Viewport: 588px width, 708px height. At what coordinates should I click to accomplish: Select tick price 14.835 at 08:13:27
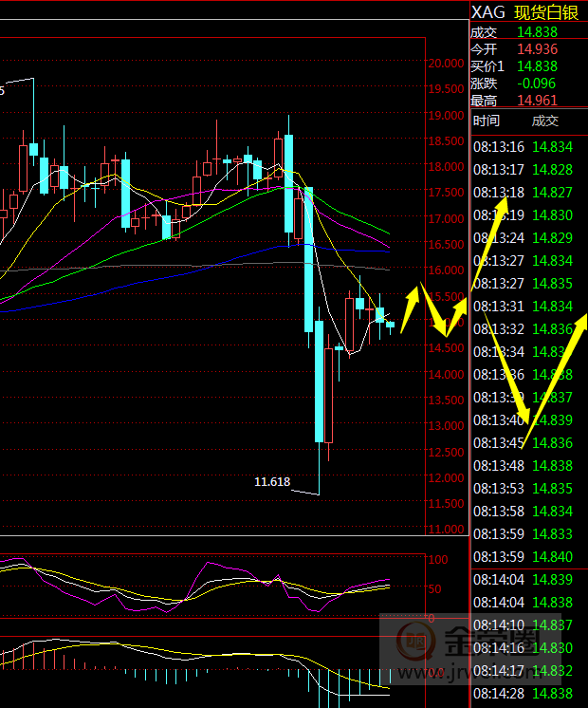[552, 284]
